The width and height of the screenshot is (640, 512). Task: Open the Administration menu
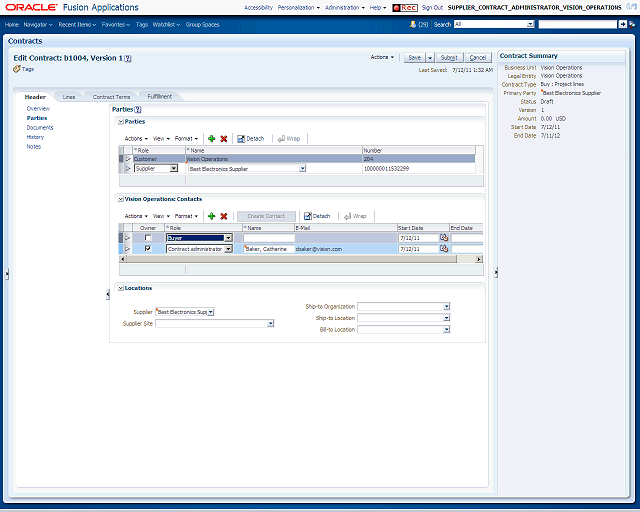[x=344, y=7]
